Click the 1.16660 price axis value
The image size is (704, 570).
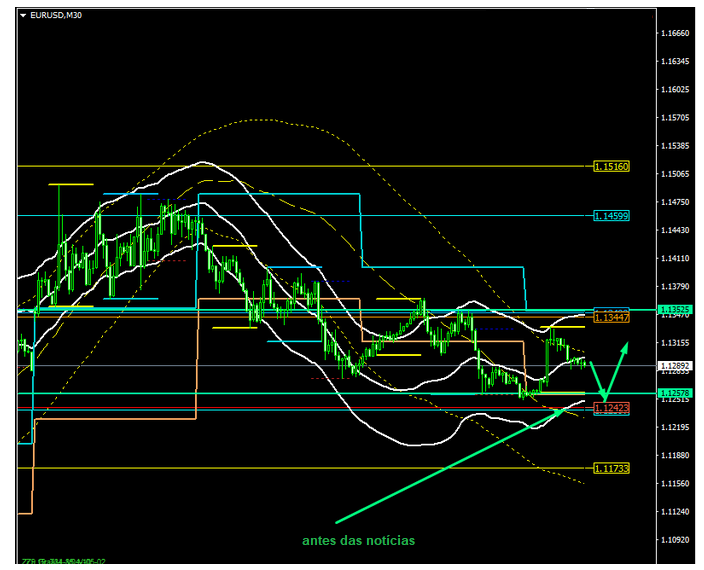675,33
